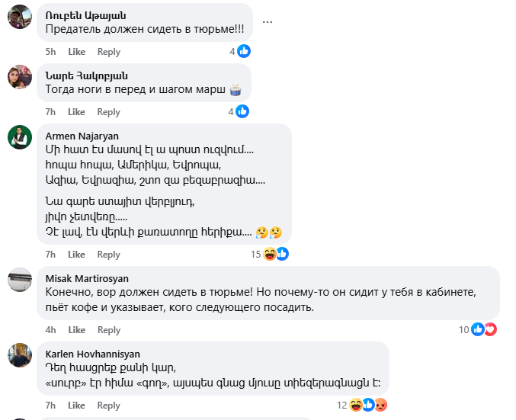Click the like reaction icon on Ռուբեն Աթայան's comment
The height and width of the screenshot is (420, 516).
click(x=244, y=51)
